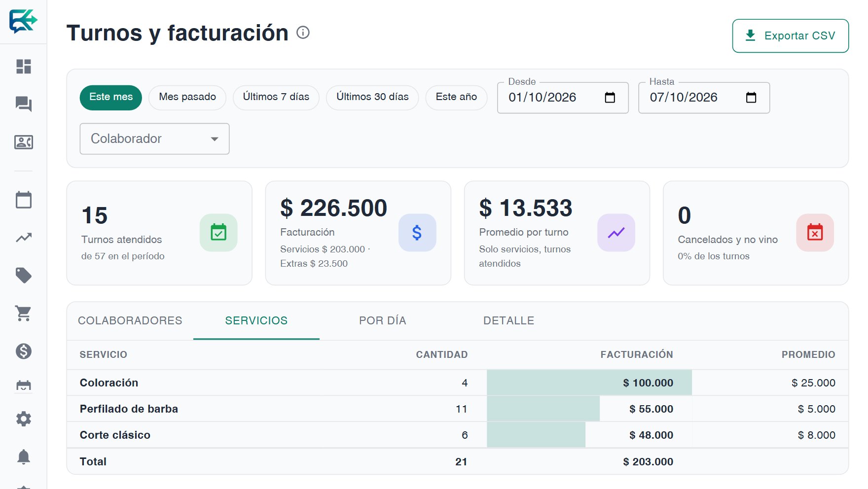Click the Desde date field 01/10/2026

[563, 98]
